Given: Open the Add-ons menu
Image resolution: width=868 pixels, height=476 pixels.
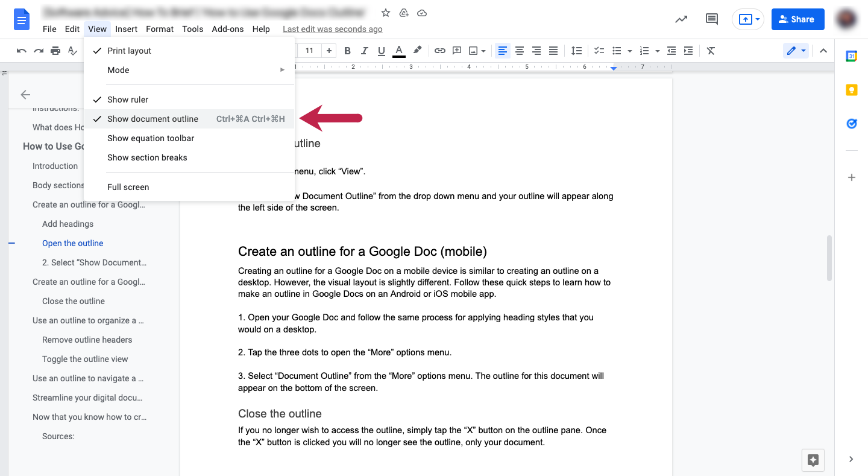Looking at the screenshot, I should point(228,28).
